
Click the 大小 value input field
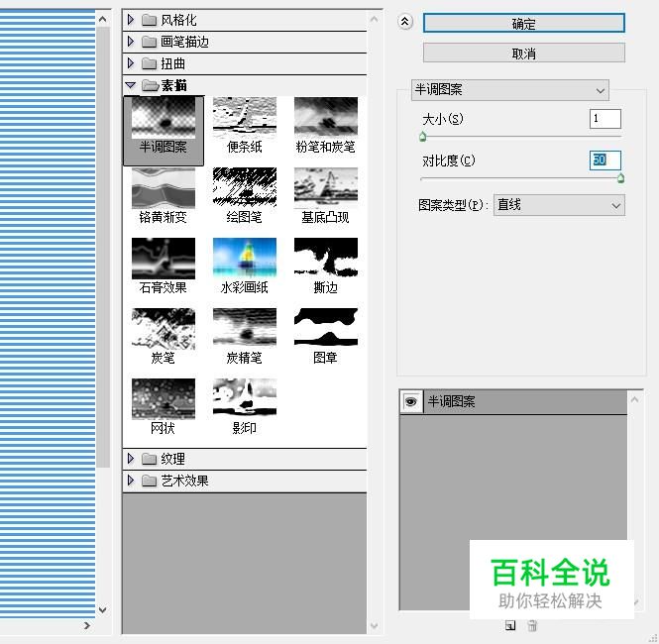604,119
